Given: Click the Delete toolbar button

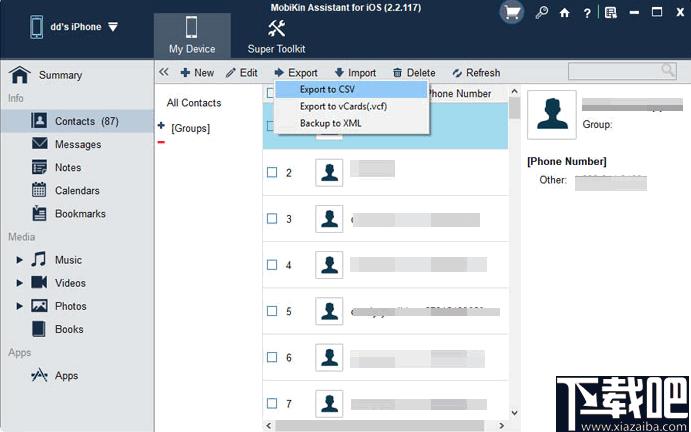Looking at the screenshot, I should pos(414,73).
